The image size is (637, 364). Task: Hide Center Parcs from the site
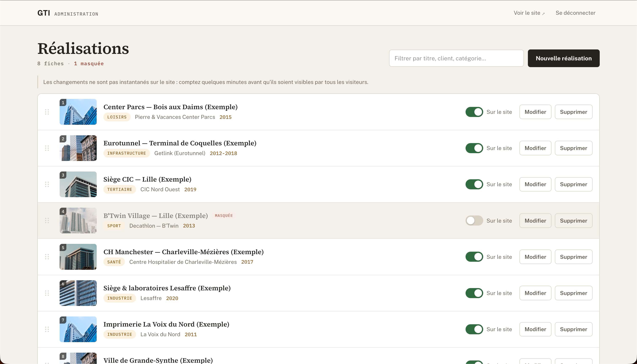474,112
